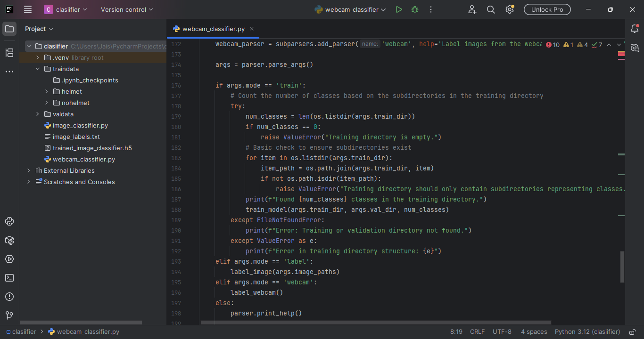Open the webcam_classifier run configuration dropdown

(350, 9)
